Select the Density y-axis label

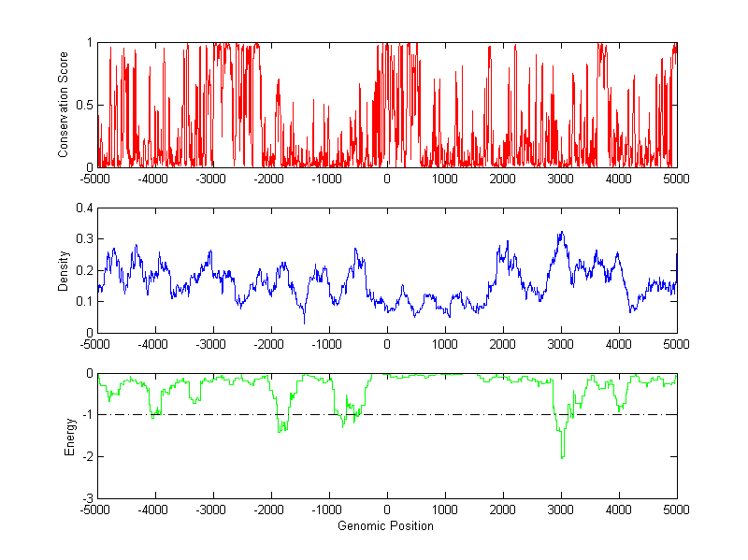coord(64,270)
